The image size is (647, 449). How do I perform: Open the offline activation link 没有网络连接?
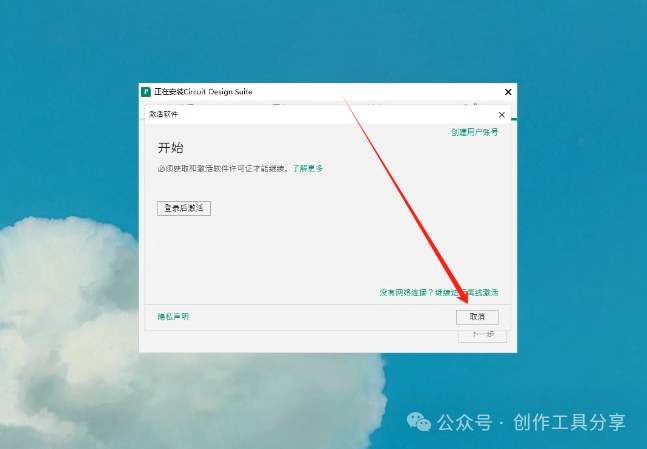[x=439, y=292]
